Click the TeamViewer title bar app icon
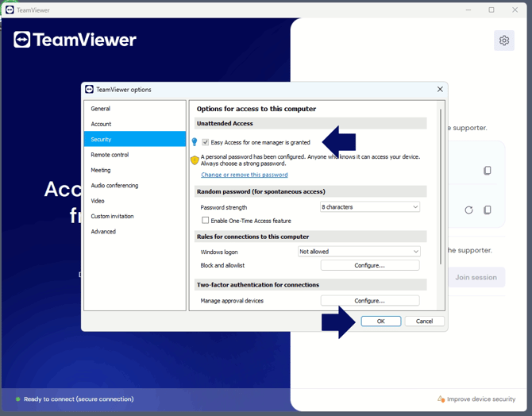The image size is (532, 416). [x=10, y=10]
